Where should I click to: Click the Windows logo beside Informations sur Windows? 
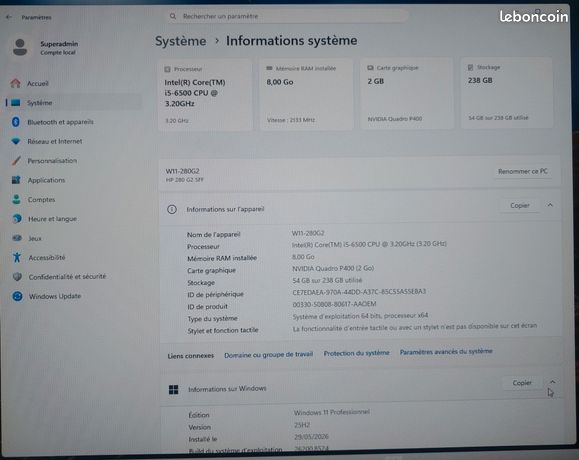tap(174, 389)
